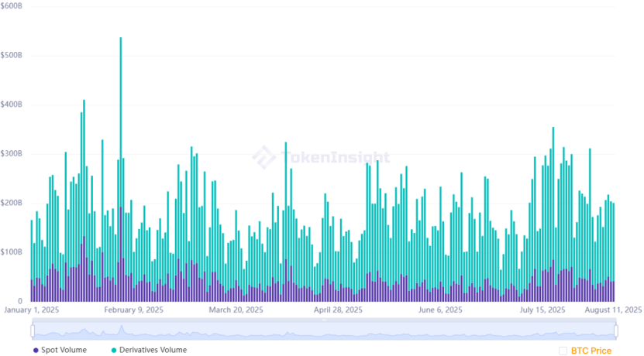Screen dimensions: 644x356
Task: Click the $600B y-axis label
Action: coord(12,6)
